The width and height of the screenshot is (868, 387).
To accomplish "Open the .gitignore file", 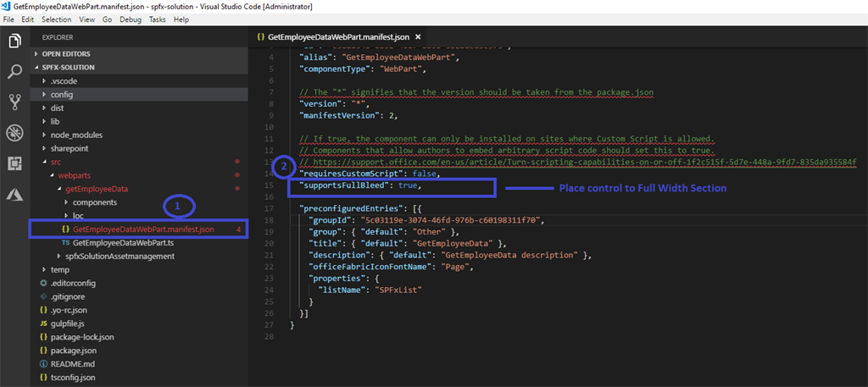I will pyautogui.click(x=138, y=296).
